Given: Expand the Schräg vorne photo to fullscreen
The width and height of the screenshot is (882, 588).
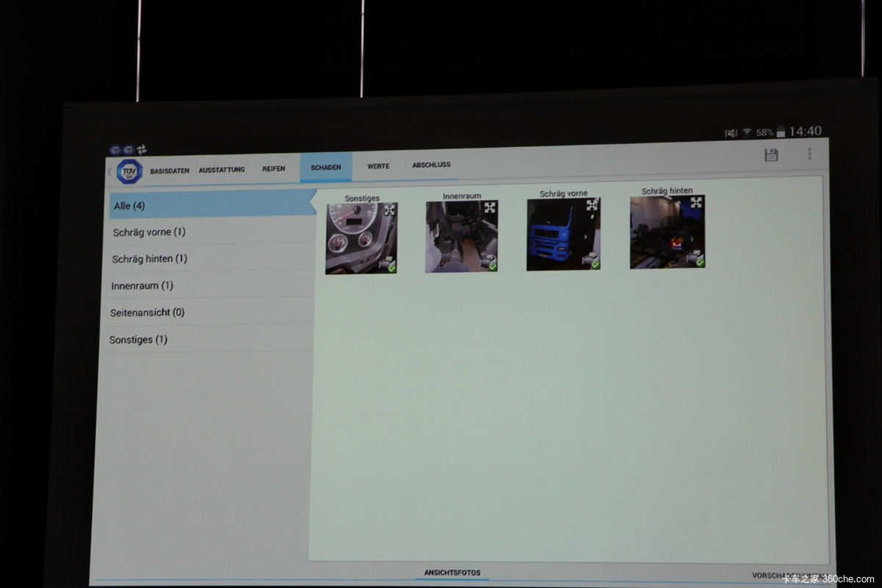Looking at the screenshot, I should 592,205.
